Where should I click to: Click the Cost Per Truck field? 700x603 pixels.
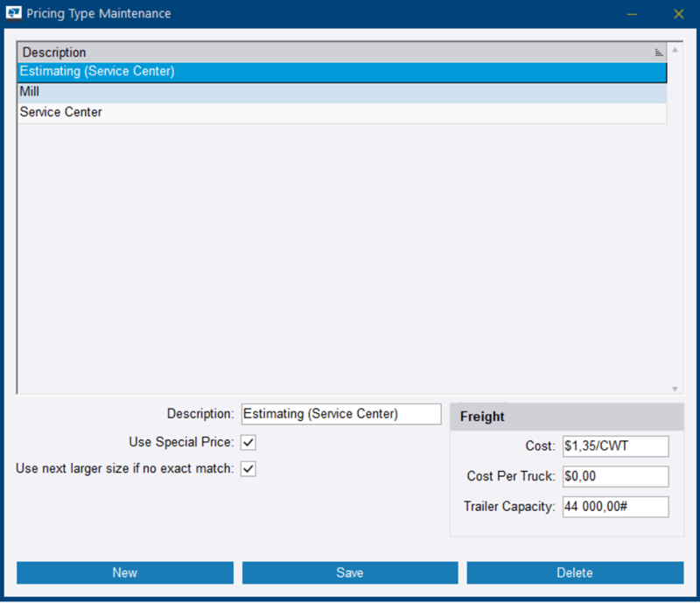pos(615,476)
